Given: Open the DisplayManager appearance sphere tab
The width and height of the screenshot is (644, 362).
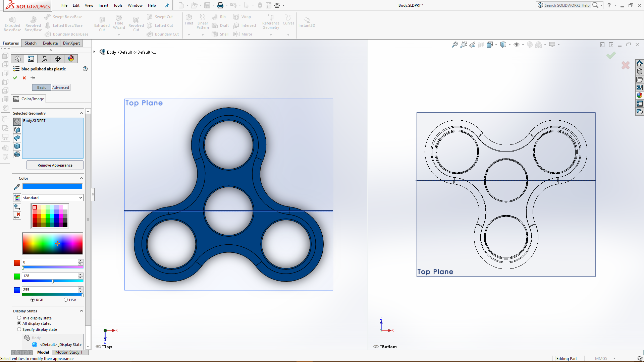Looking at the screenshot, I should coord(71,59).
